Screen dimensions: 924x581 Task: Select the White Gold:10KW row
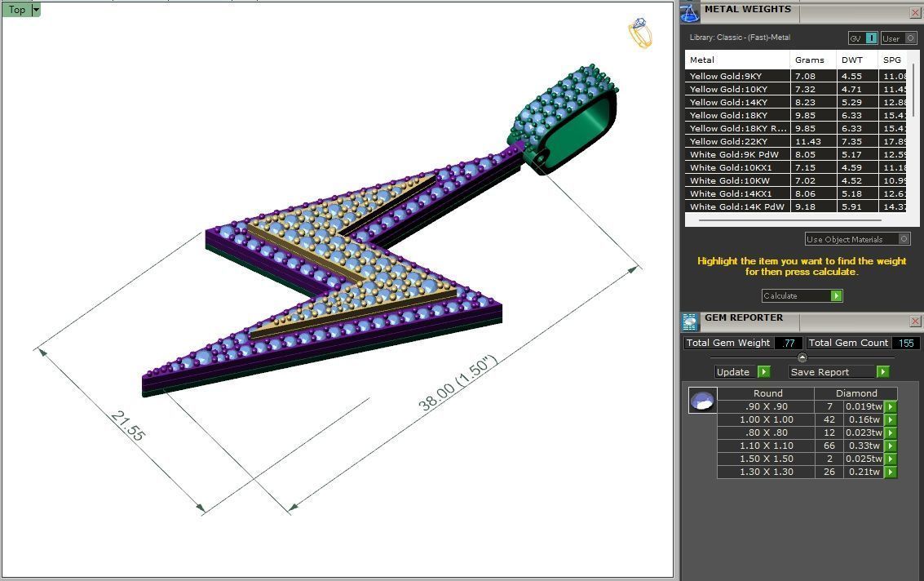coord(795,180)
